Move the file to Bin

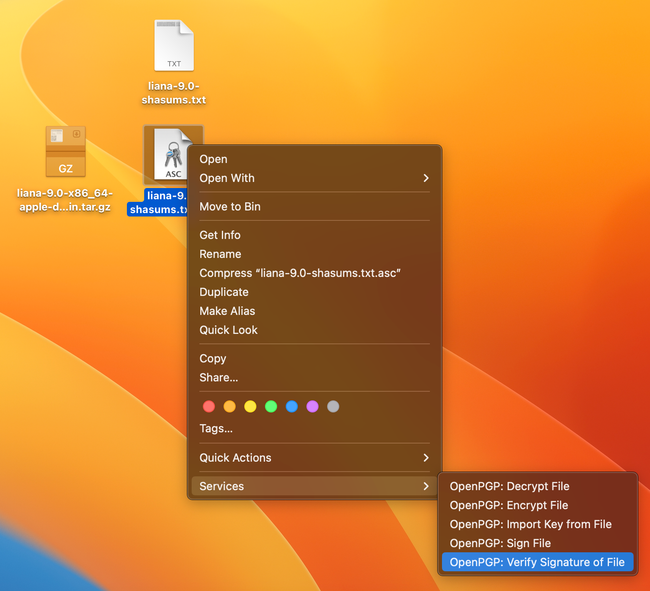[x=230, y=206]
